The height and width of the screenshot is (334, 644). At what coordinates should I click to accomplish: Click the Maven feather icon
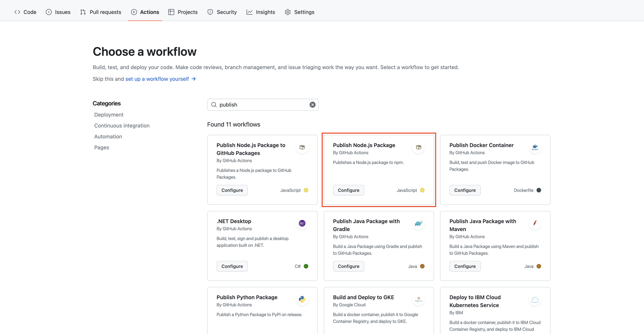click(x=535, y=223)
